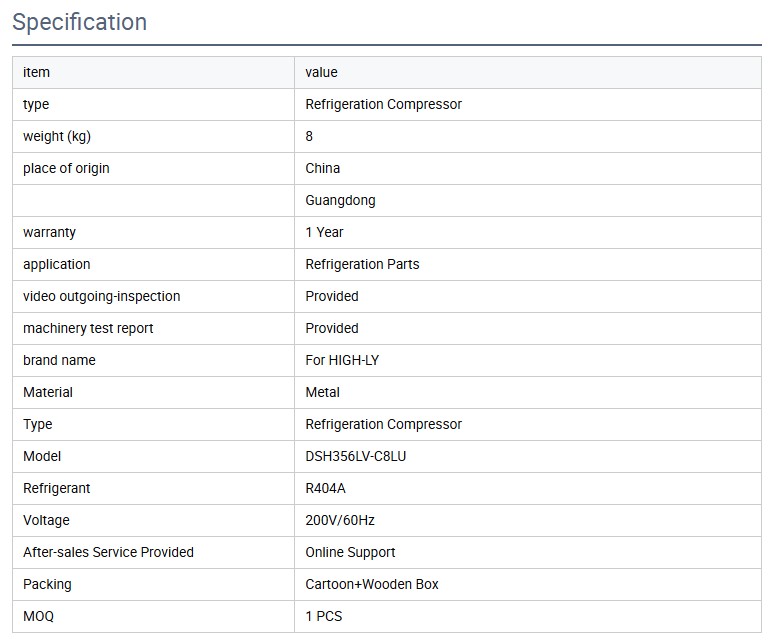Select the Metal material value
The image size is (773, 644).
point(323,392)
